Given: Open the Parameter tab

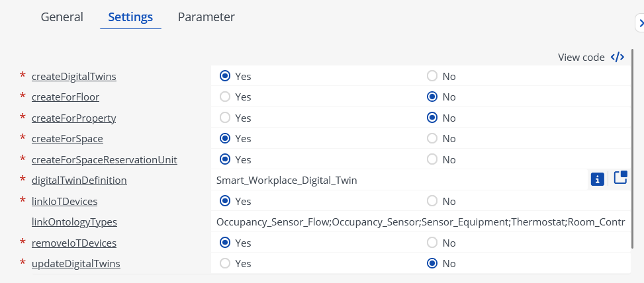Looking at the screenshot, I should click(x=207, y=17).
